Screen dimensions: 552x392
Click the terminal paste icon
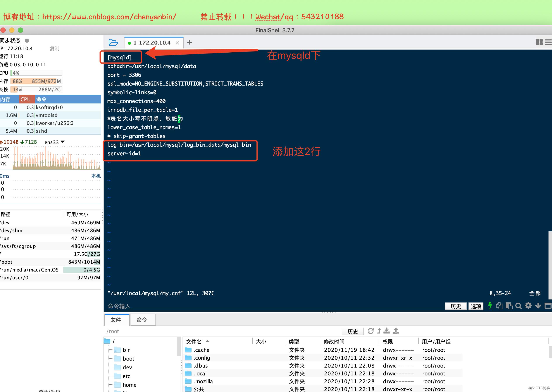[509, 306]
